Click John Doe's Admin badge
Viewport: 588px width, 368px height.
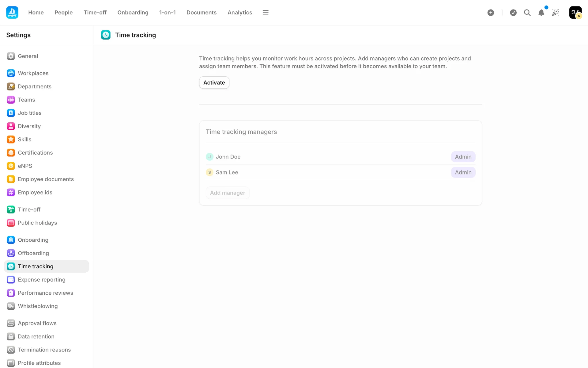463,157
